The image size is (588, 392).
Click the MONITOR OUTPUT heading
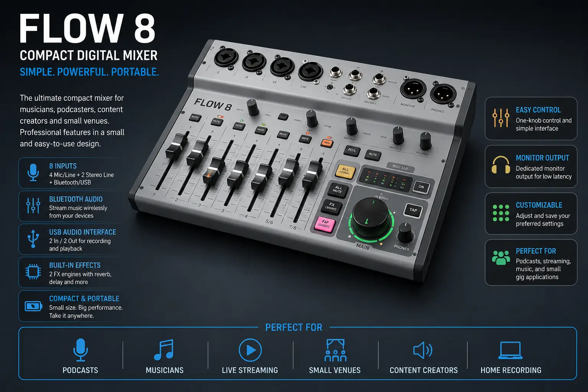coord(542,158)
